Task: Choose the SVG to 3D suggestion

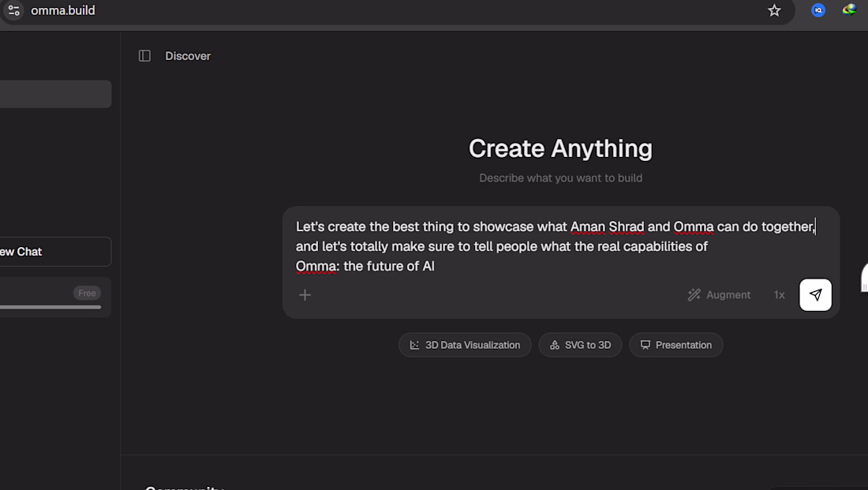Action: (x=580, y=345)
